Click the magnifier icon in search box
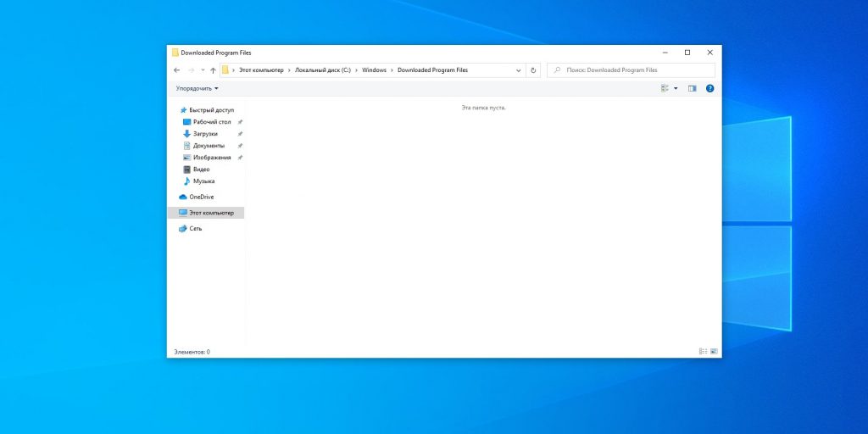 pos(558,70)
